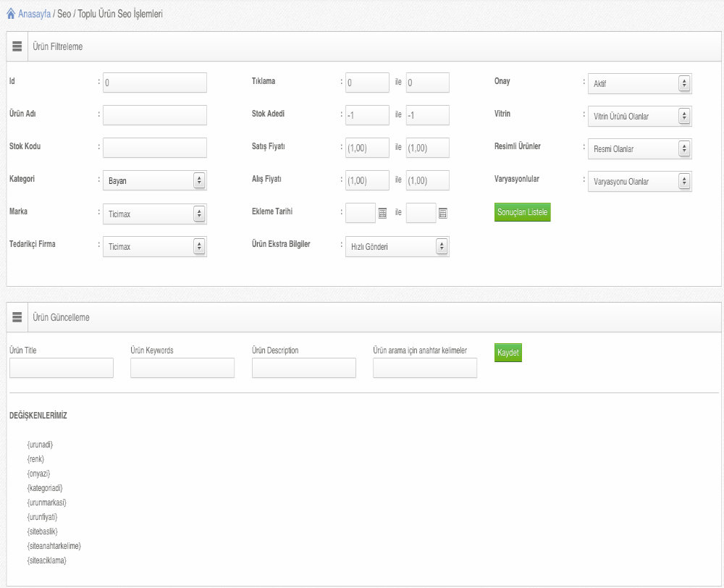Screen dimensions: 724x588
Task: Open the Ekleme Tarihi end date calendar
Action: (x=443, y=214)
